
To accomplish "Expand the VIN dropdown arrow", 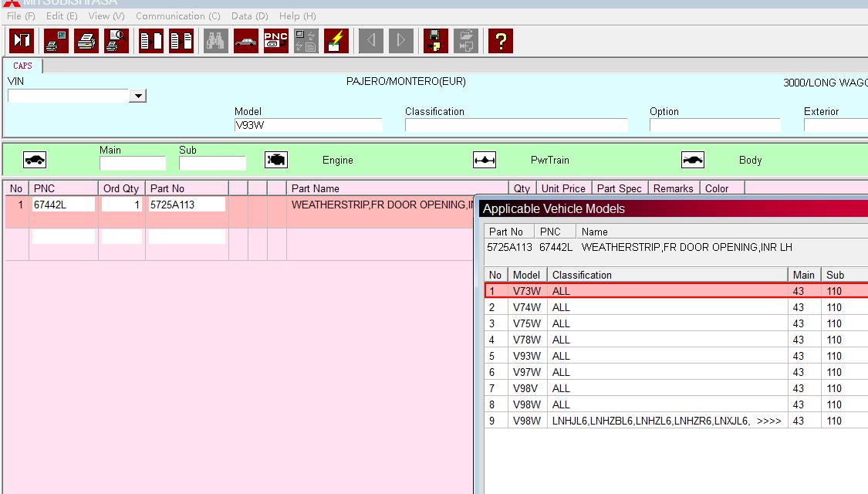I will (138, 96).
